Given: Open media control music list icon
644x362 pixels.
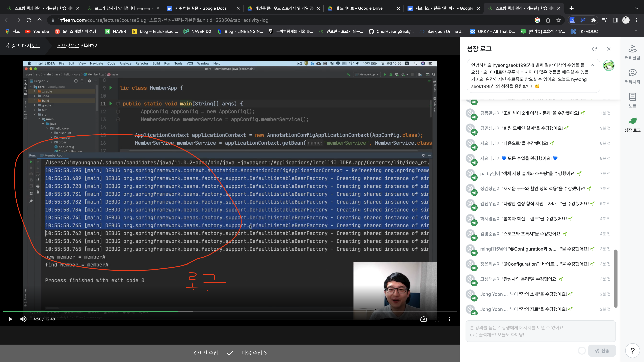Looking at the screenshot, I should [x=604, y=20].
